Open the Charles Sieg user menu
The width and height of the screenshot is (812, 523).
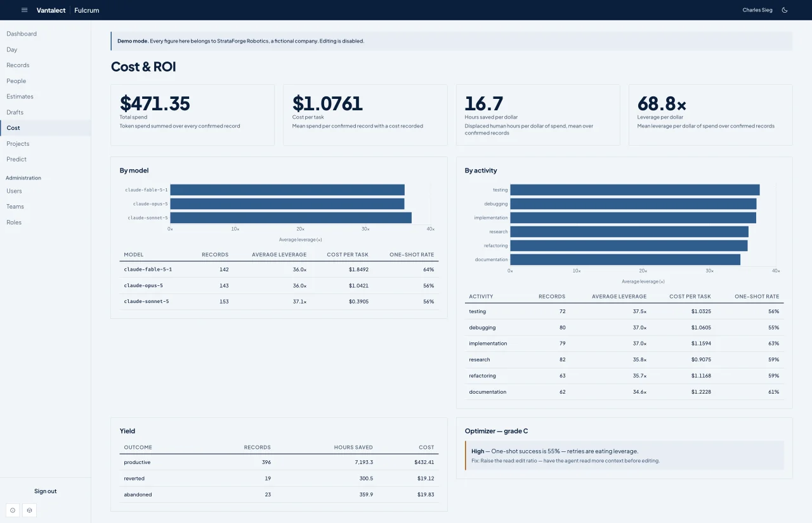(757, 10)
